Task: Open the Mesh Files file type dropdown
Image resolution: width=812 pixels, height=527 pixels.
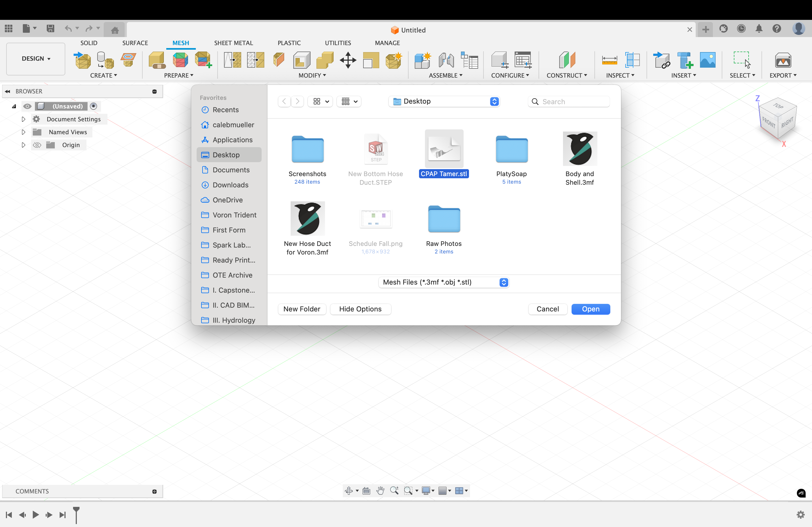Action: [443, 282]
